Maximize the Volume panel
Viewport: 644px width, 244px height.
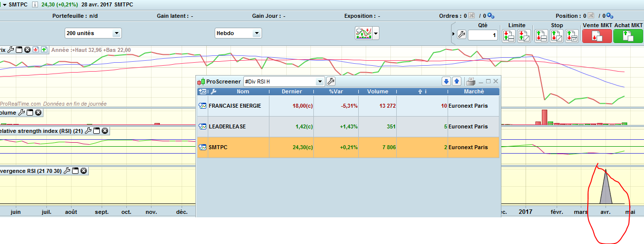click(x=30, y=113)
